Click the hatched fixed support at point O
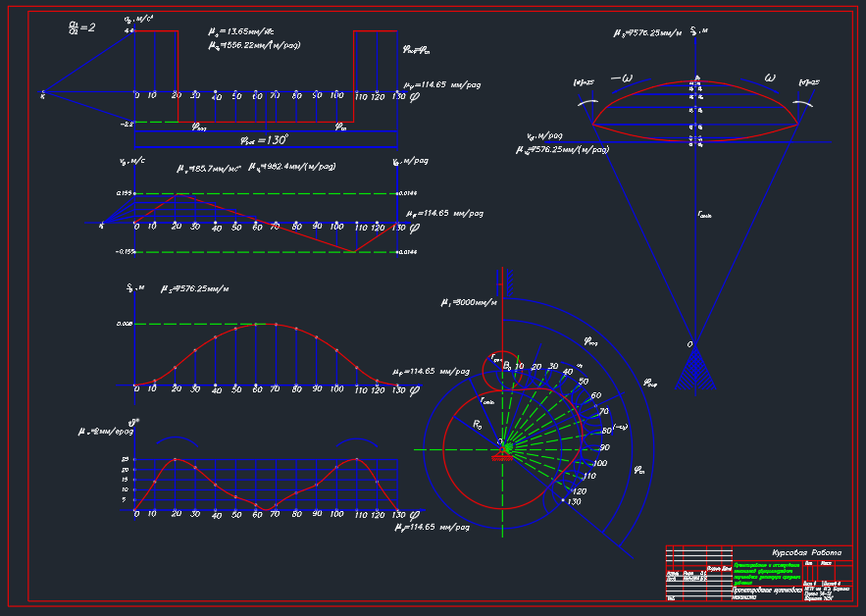This screenshot has height=616, width=866. pos(694,369)
